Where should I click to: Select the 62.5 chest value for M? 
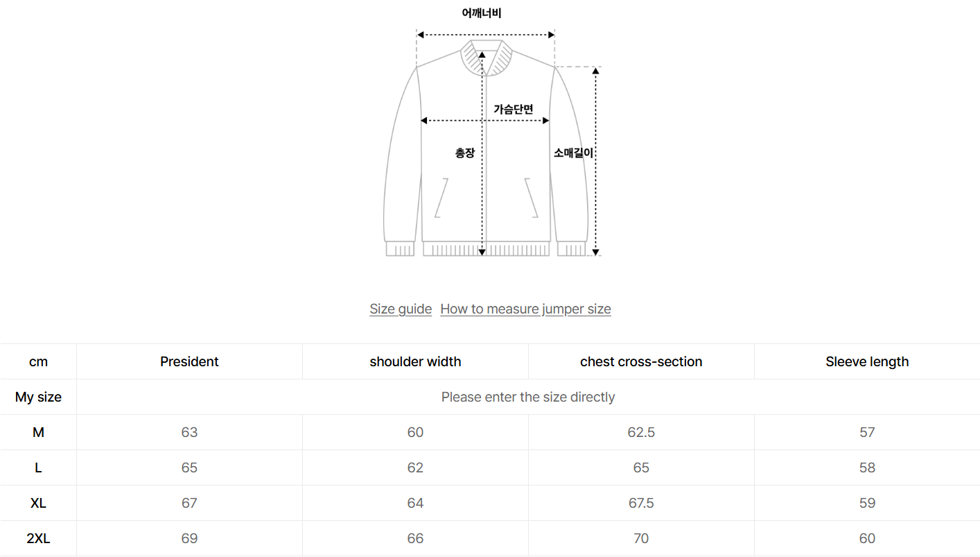point(641,433)
